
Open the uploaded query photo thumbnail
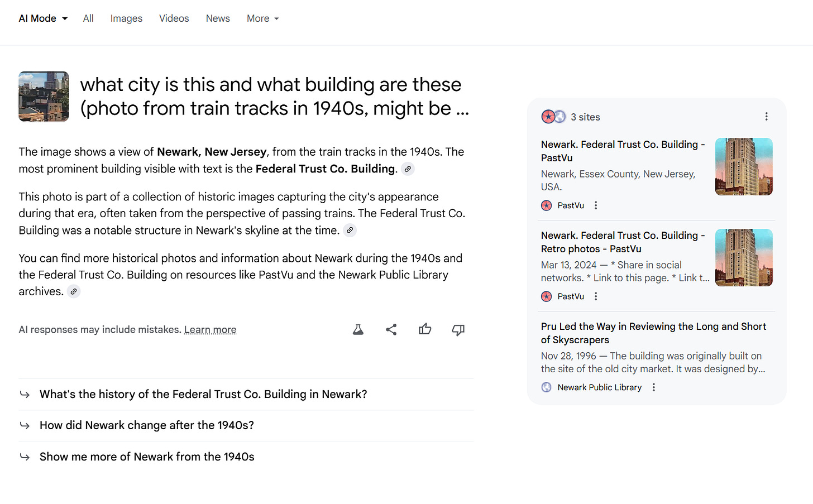[x=44, y=96]
